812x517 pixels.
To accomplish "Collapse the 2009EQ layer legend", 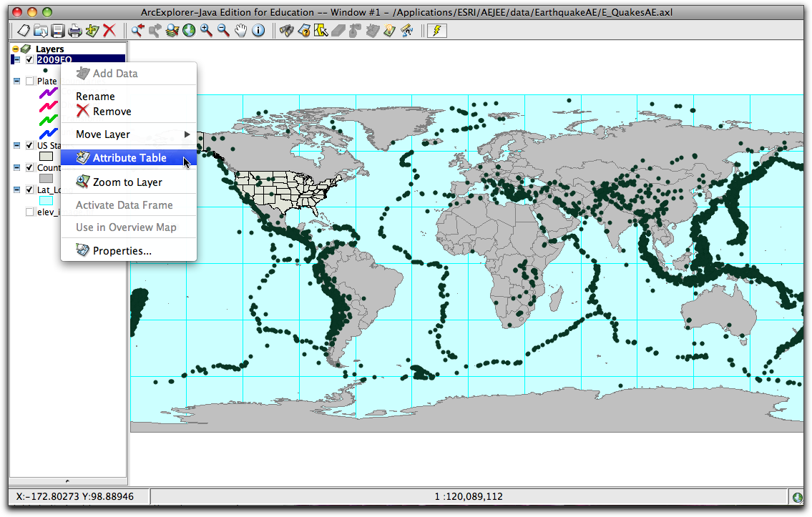I will pyautogui.click(x=16, y=59).
